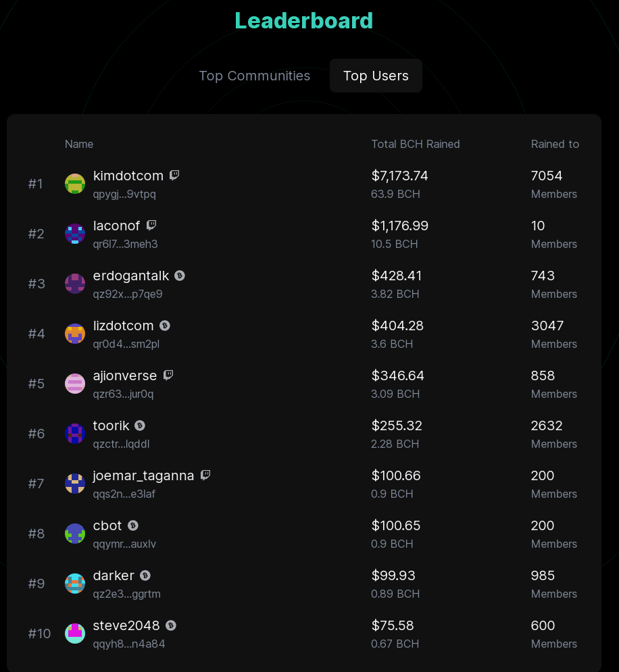Click the BCH coin icon beside steve2048
The height and width of the screenshot is (672, 619).
tap(170, 625)
